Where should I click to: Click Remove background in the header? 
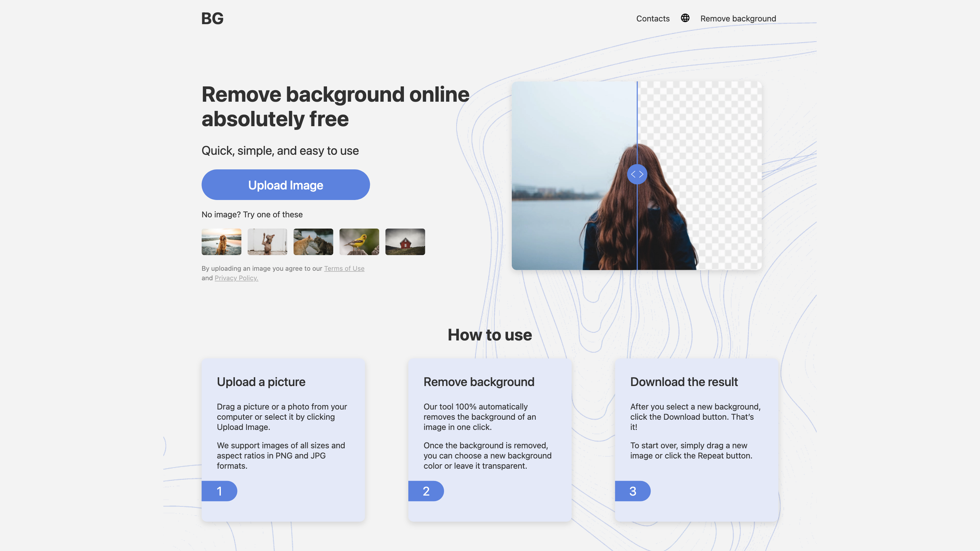[x=738, y=18]
